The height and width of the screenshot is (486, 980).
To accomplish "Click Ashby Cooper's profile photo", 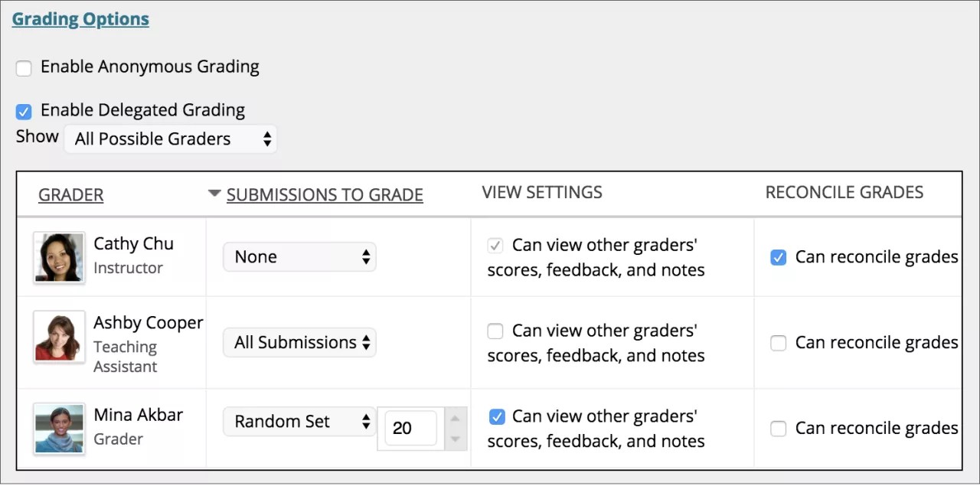I will 58,337.
